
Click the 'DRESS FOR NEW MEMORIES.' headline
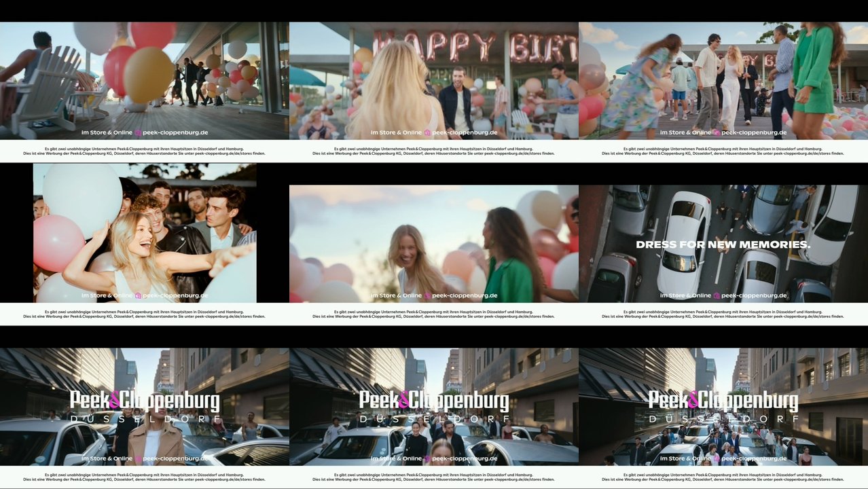[x=723, y=244]
